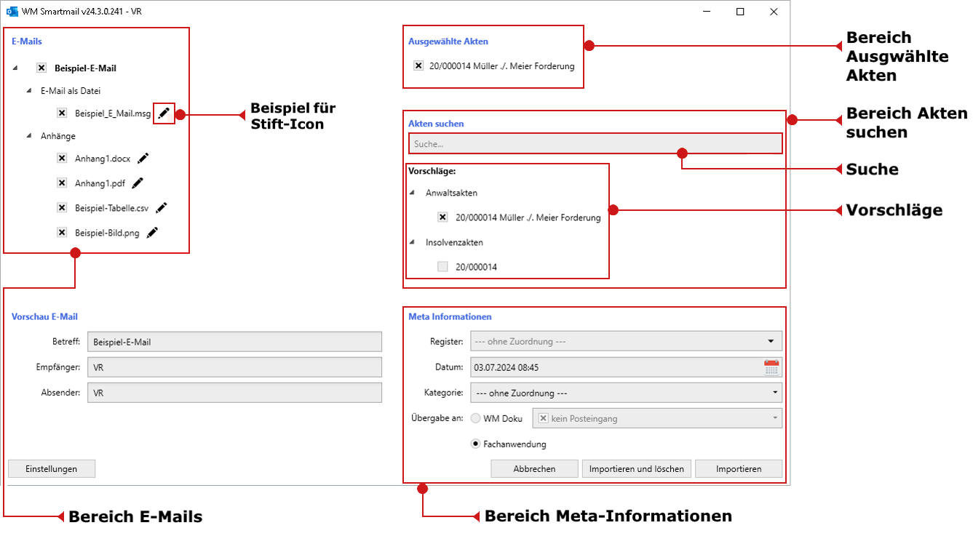Click the Abbrechen button
The image size is (973, 560).
pyautogui.click(x=534, y=469)
